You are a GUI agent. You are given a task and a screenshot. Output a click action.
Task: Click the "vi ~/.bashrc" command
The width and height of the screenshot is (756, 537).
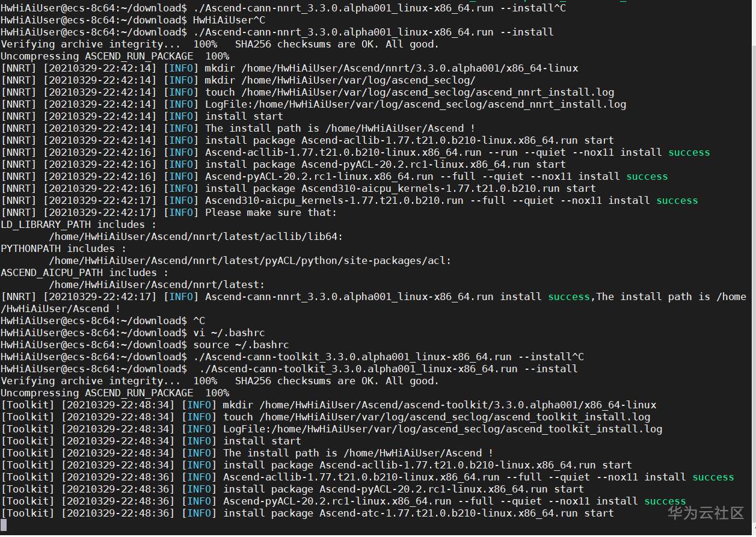pos(229,333)
